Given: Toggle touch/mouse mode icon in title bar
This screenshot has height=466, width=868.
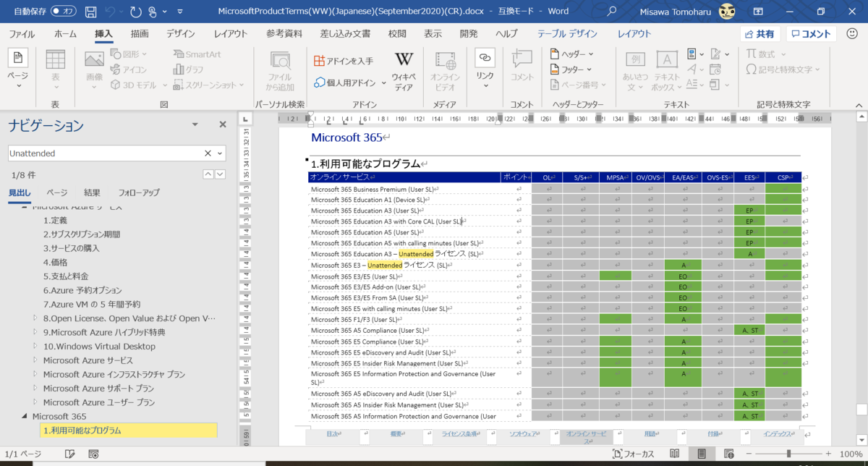Looking at the screenshot, I should (x=153, y=12).
